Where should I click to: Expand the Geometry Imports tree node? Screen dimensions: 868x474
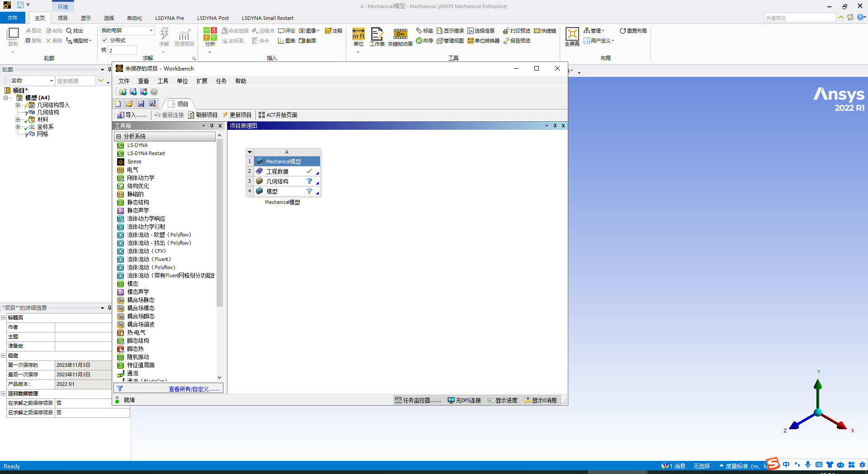pyautogui.click(x=18, y=105)
